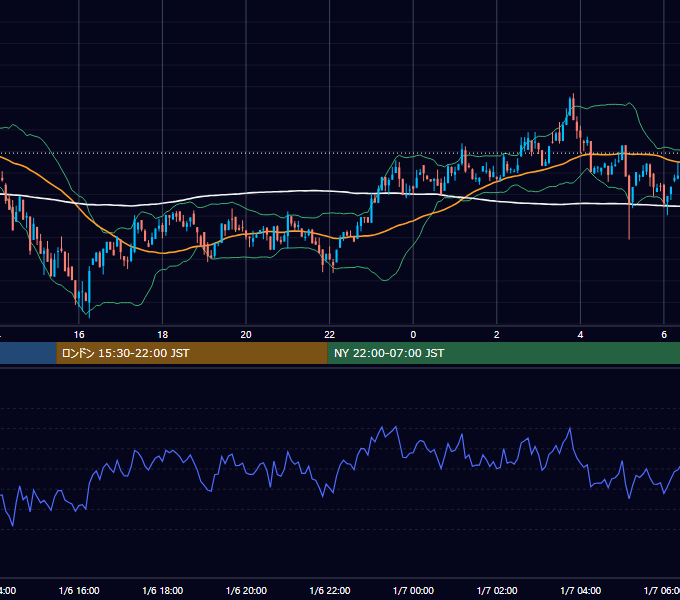Screen dimensions: 680x600
Task: Click the 18 hour axis label
Action: click(x=163, y=335)
